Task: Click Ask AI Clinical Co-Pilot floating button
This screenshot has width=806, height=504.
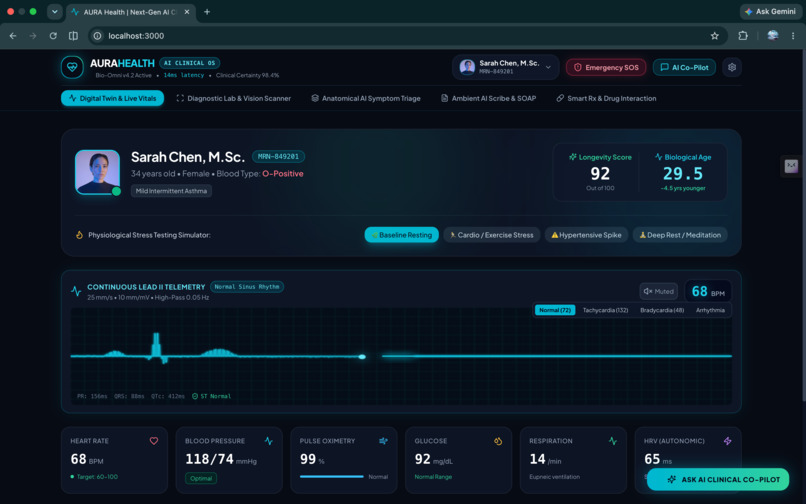Action: pyautogui.click(x=718, y=479)
